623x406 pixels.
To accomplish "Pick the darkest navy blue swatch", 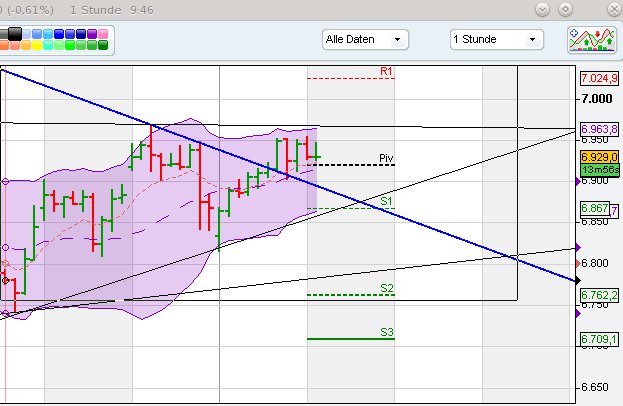I will click(81, 34).
